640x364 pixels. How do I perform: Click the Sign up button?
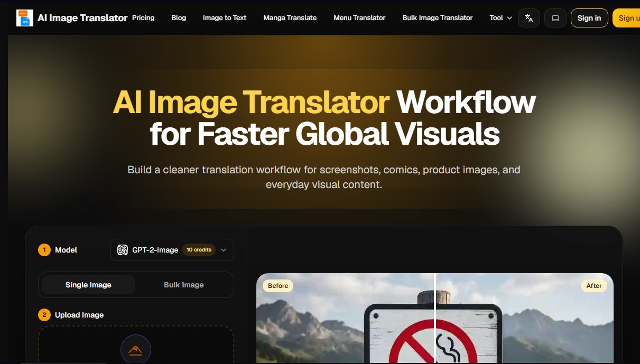coord(627,18)
